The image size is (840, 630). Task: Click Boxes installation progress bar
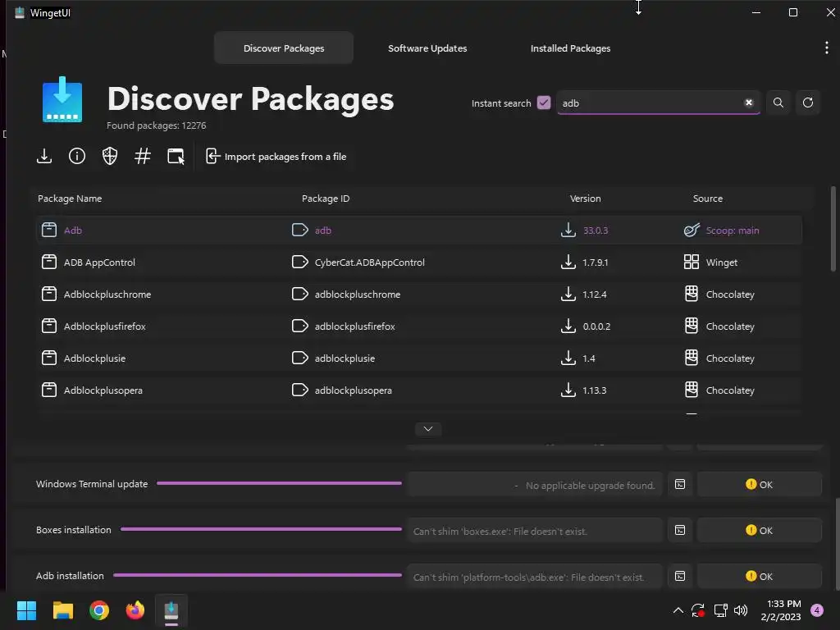(x=262, y=529)
